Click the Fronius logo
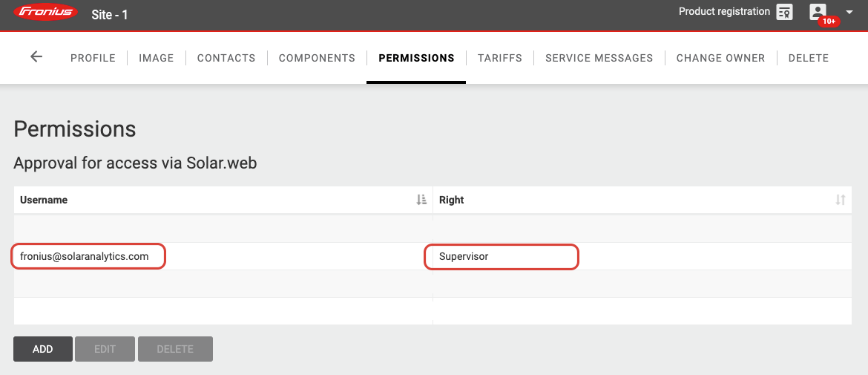Screen dimensions: 868x375 click(45, 13)
